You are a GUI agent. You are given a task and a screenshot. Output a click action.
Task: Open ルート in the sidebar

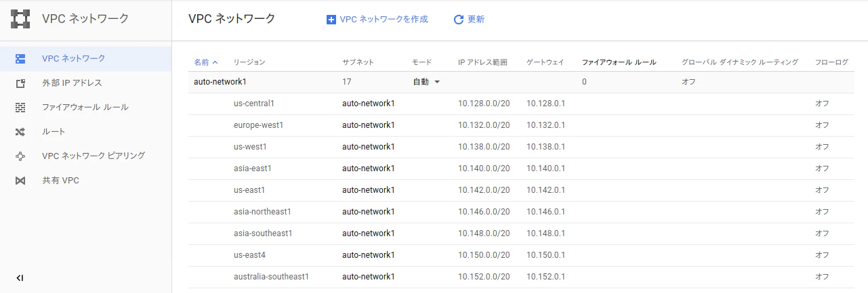pos(85,132)
